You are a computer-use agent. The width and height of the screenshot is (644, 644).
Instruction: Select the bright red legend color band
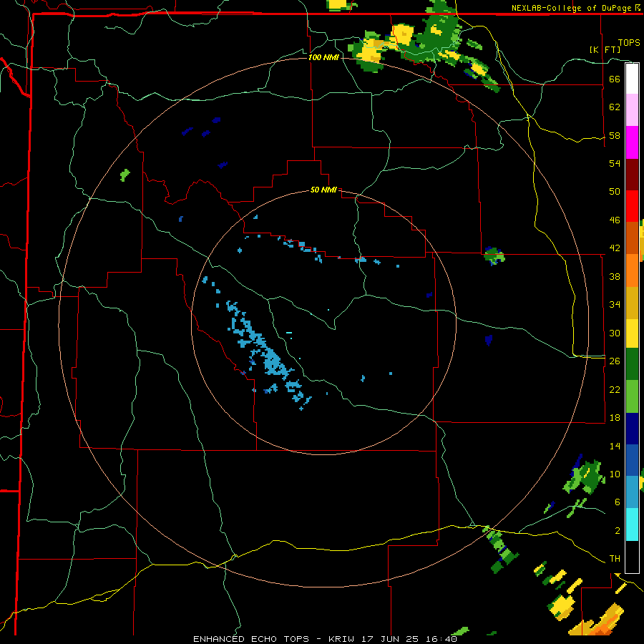632,206
